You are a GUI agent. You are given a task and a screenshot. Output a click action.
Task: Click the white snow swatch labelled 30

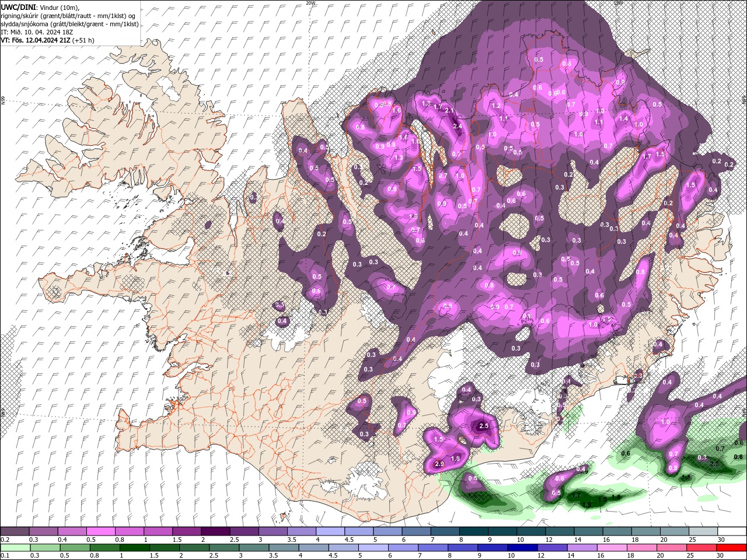point(732,531)
